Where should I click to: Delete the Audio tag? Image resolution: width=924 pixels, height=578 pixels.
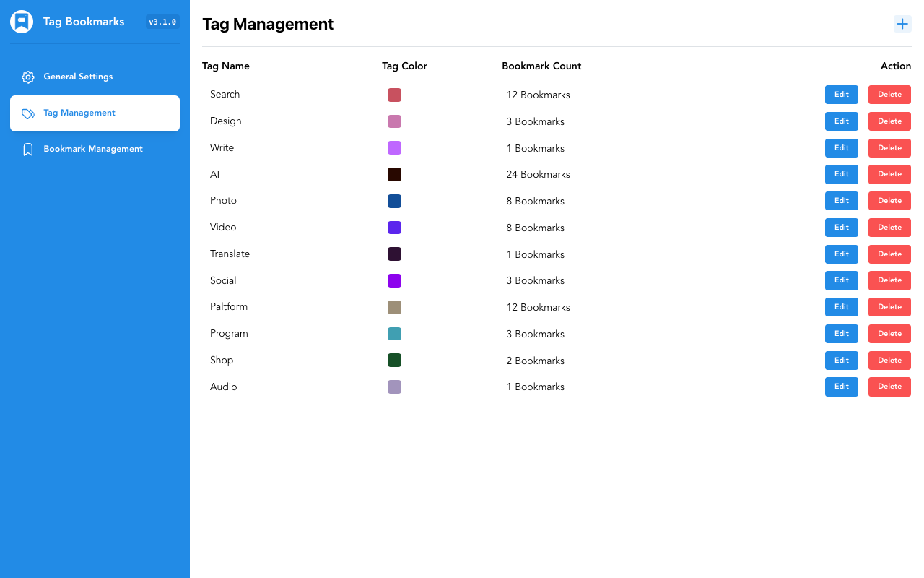coord(889,387)
